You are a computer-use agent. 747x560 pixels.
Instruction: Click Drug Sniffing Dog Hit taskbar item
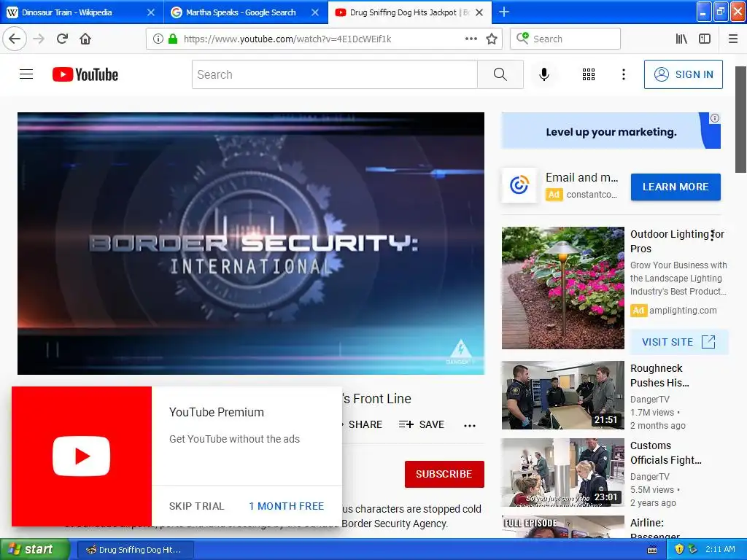click(135, 550)
